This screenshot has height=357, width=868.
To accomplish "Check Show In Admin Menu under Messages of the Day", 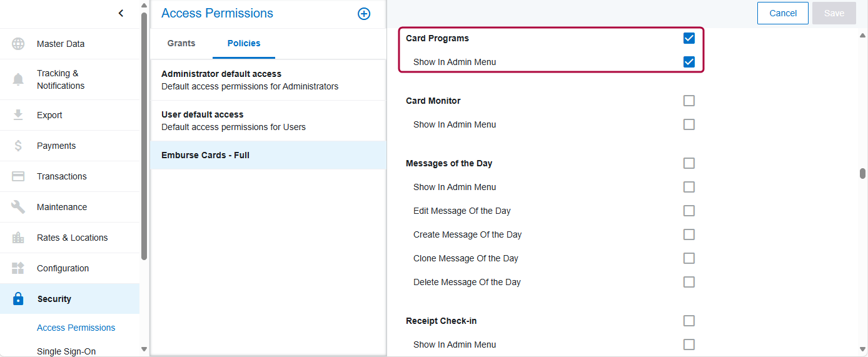I will pyautogui.click(x=689, y=187).
